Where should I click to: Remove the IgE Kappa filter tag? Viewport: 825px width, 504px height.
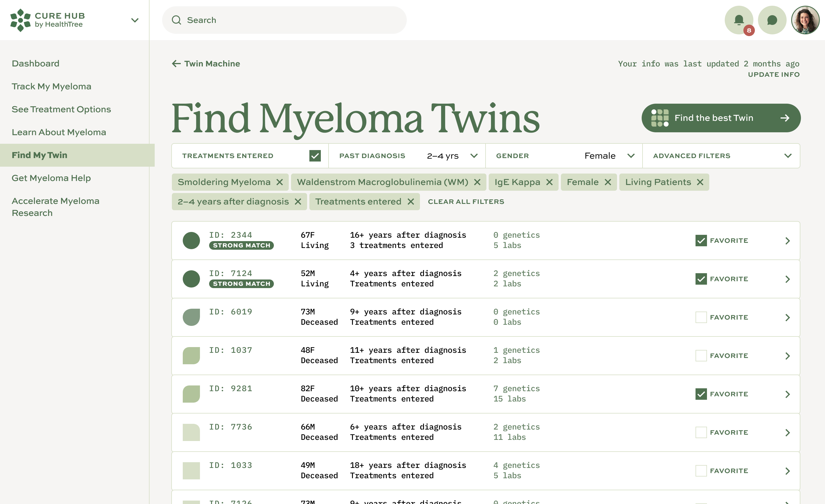pos(549,182)
